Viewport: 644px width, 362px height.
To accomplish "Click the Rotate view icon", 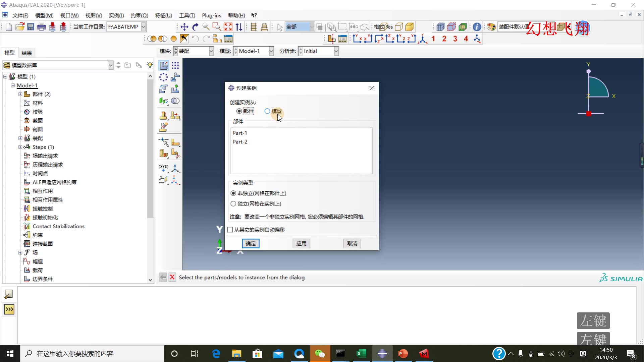I will (x=195, y=27).
